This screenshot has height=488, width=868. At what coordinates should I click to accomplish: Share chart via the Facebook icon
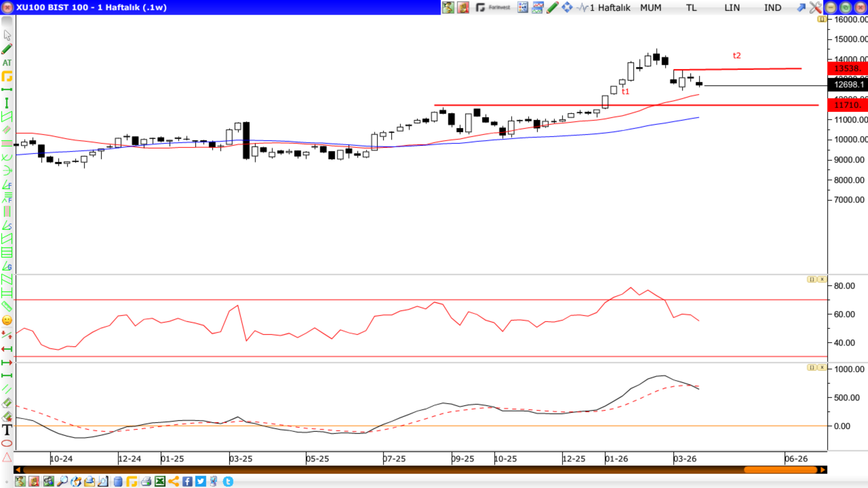tap(187, 481)
